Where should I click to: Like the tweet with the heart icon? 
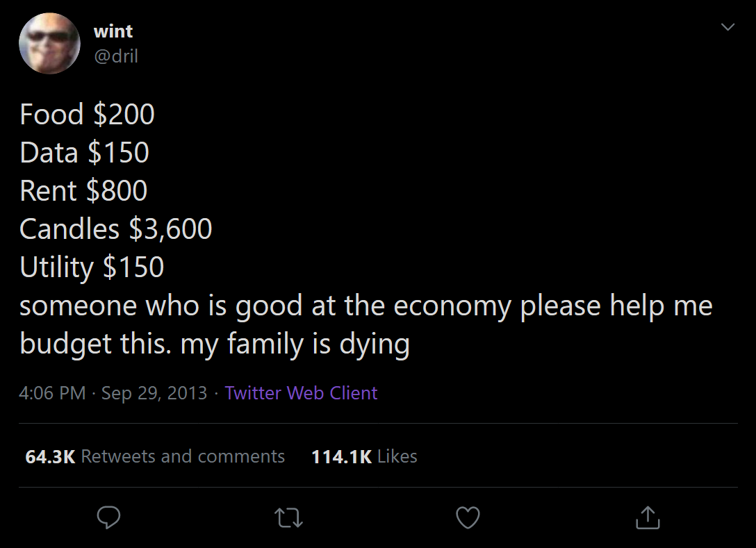(x=468, y=517)
